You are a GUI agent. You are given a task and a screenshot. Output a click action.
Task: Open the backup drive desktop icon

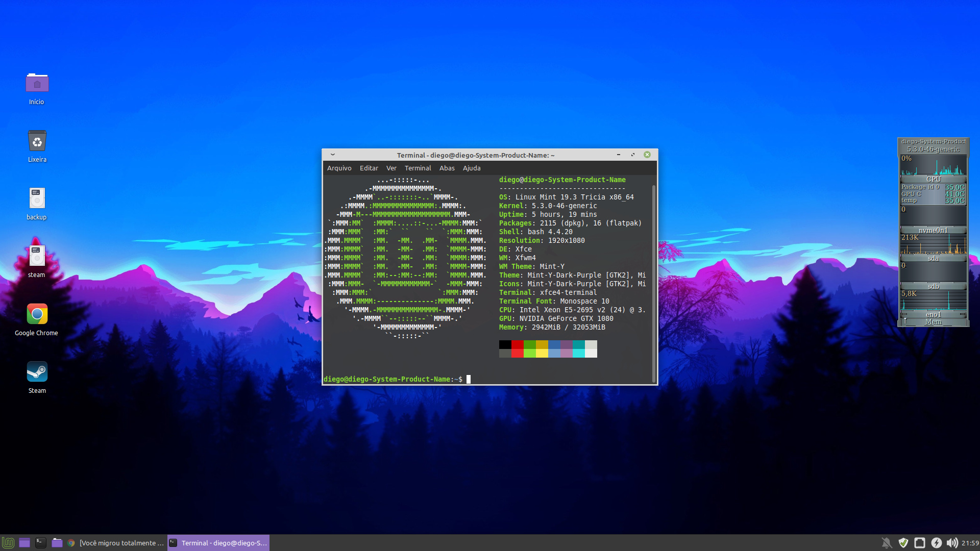click(x=37, y=198)
